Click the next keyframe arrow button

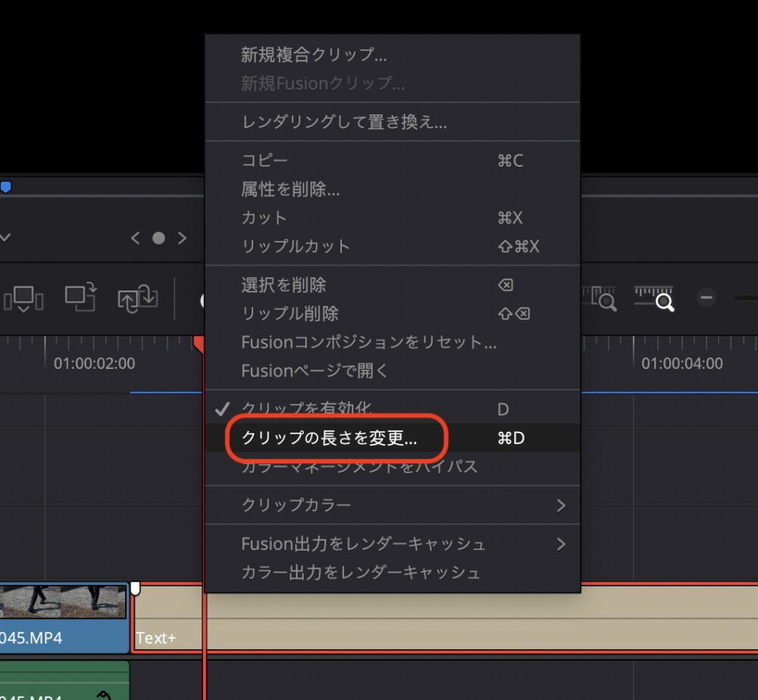[x=182, y=237]
